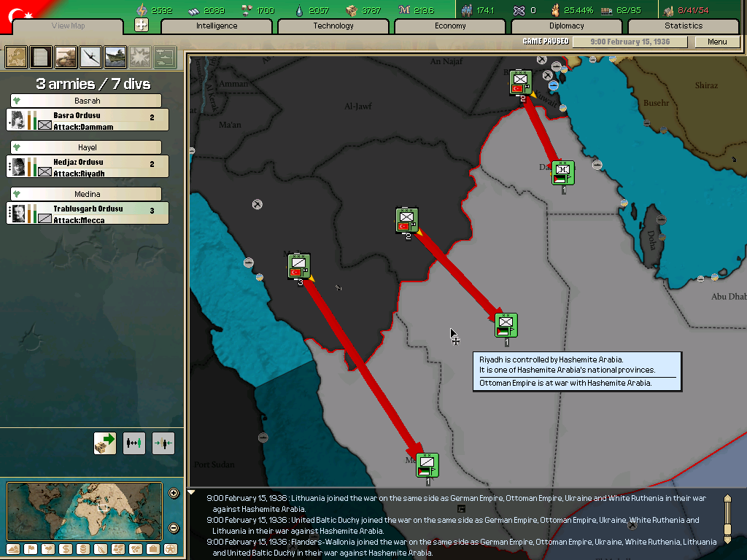This screenshot has width=747, height=560.
Task: Switch to the Diplomacy tab
Action: tap(568, 26)
